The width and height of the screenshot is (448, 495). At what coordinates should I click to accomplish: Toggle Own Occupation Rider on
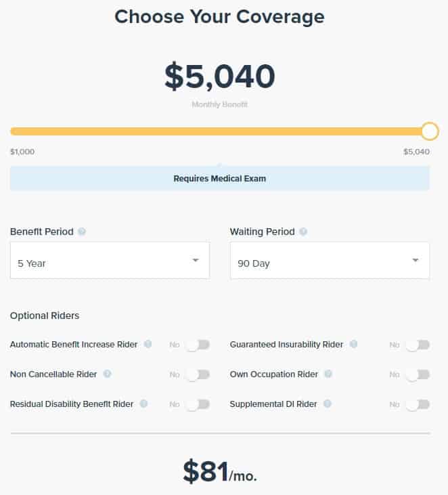pos(418,374)
